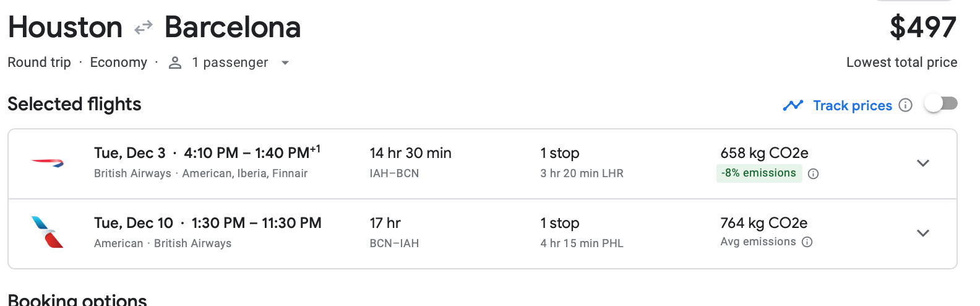This screenshot has height=306, width=980.
Task: Open the 1 passenger dropdown arrow
Action: coord(285,63)
